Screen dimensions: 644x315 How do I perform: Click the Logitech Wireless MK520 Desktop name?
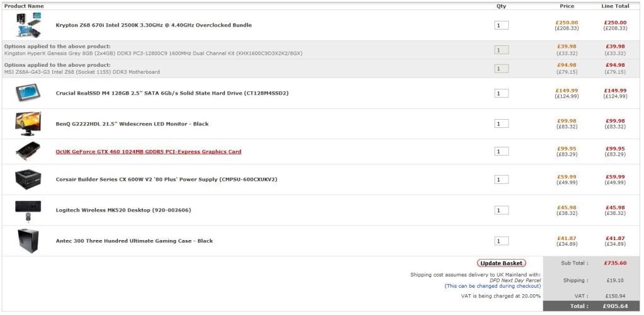coord(123,210)
